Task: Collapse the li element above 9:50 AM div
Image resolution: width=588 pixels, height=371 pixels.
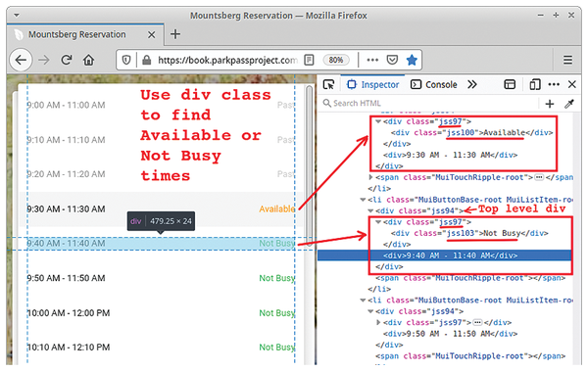Action: coord(363,301)
